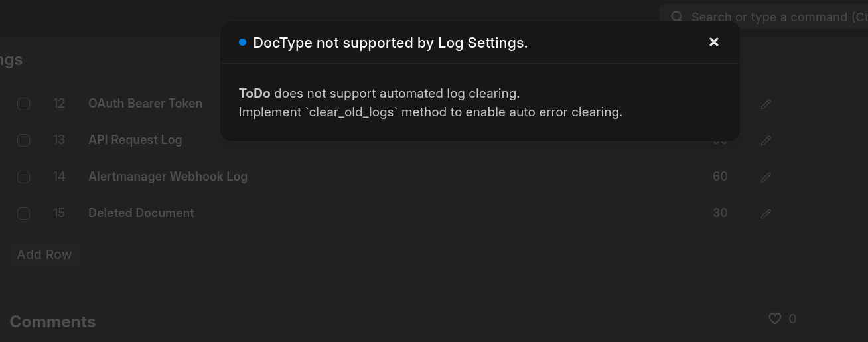Screen dimensions: 868x342
Task: Select the Deleted Document name cell
Action: point(141,213)
